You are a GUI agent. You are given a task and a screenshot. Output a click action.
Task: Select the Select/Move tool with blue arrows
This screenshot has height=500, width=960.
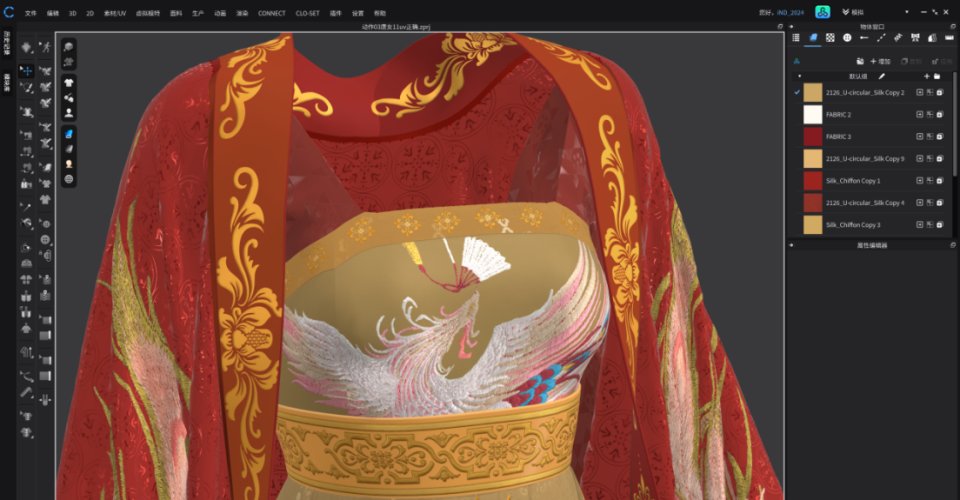tap(26, 71)
